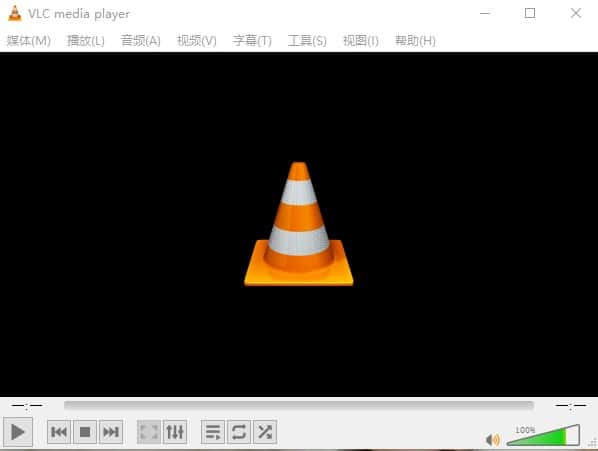Toggle fullscreen video mode
This screenshot has width=598, height=451.
pos(149,432)
